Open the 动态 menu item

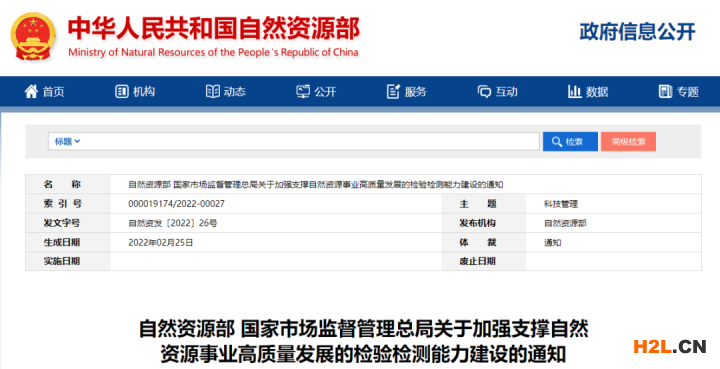(x=226, y=91)
